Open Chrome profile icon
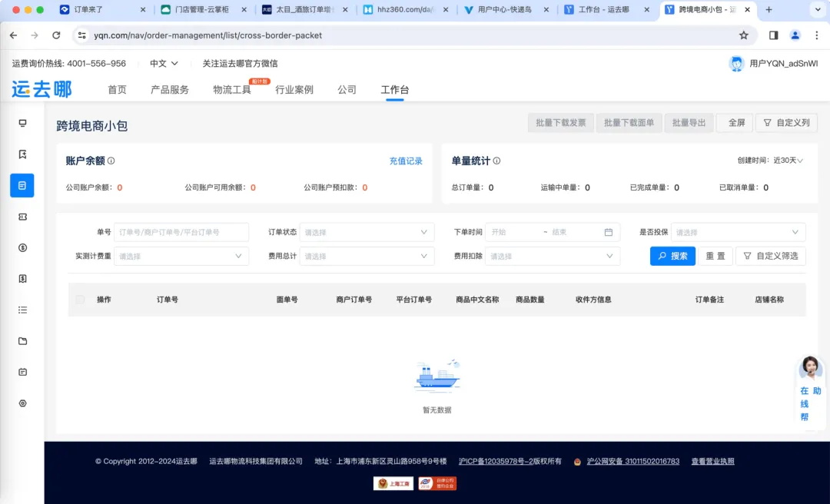The height and width of the screenshot is (504, 830). (795, 35)
